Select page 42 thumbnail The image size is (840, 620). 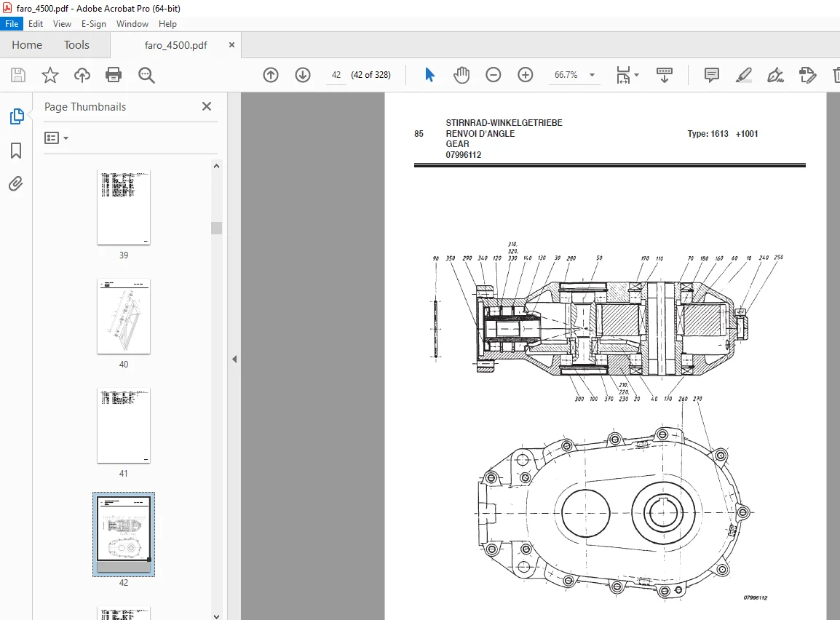click(x=124, y=534)
